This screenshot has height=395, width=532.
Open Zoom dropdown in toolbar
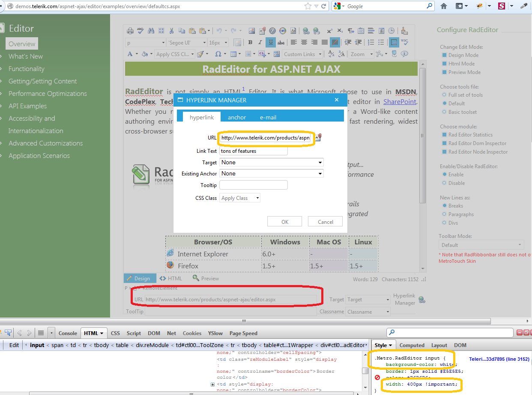[361, 54]
